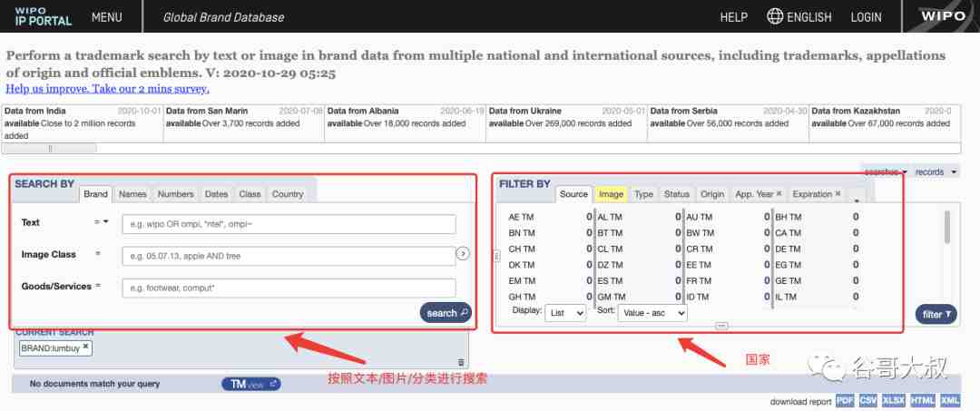Screen dimensions: 980x411
Task: Switch to the Numbers search tab
Action: pos(176,194)
